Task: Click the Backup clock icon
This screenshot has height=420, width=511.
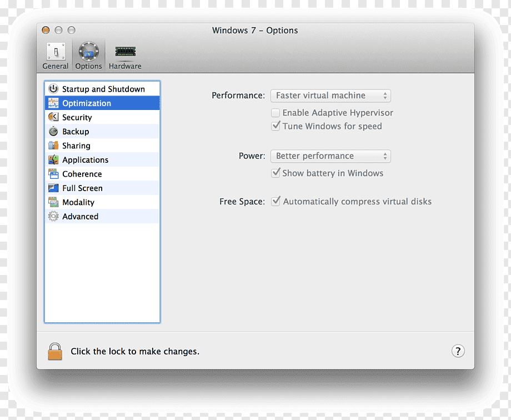Action: coord(53,132)
